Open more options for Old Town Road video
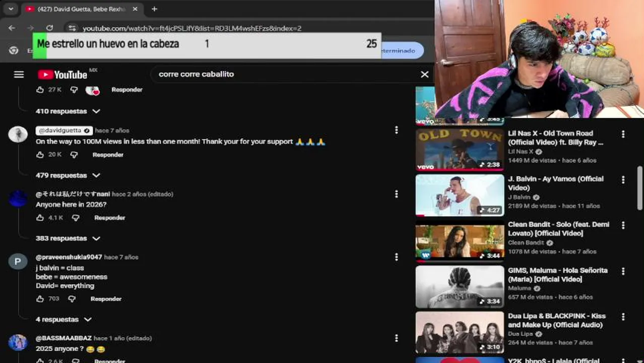Screen dimensions: 644x363 point(623,134)
